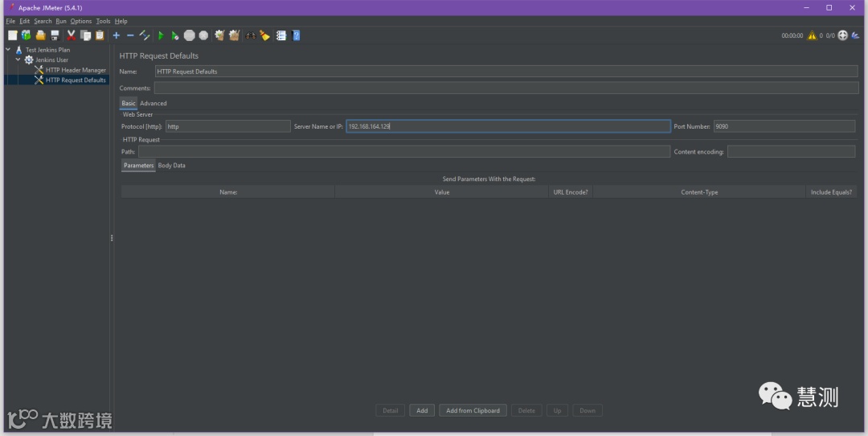This screenshot has width=868, height=436.
Task: Click the elapsed time 00:00:00 text
Action: tap(792, 35)
